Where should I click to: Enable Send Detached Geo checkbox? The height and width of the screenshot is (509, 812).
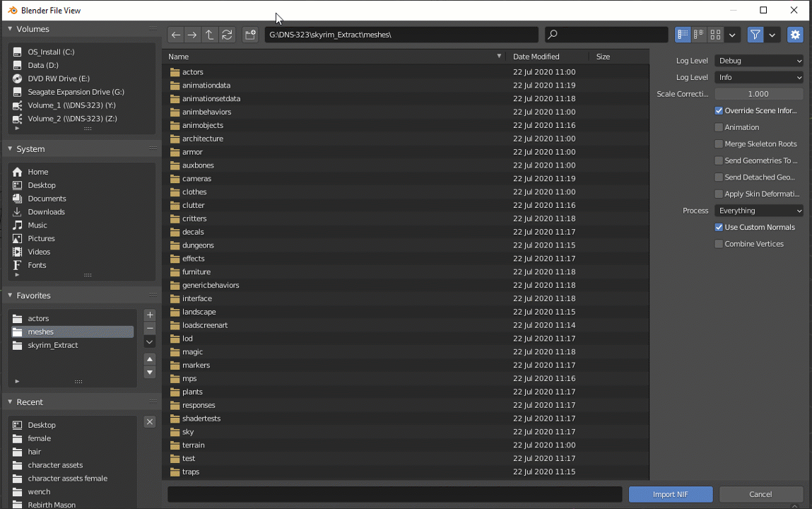[719, 177]
